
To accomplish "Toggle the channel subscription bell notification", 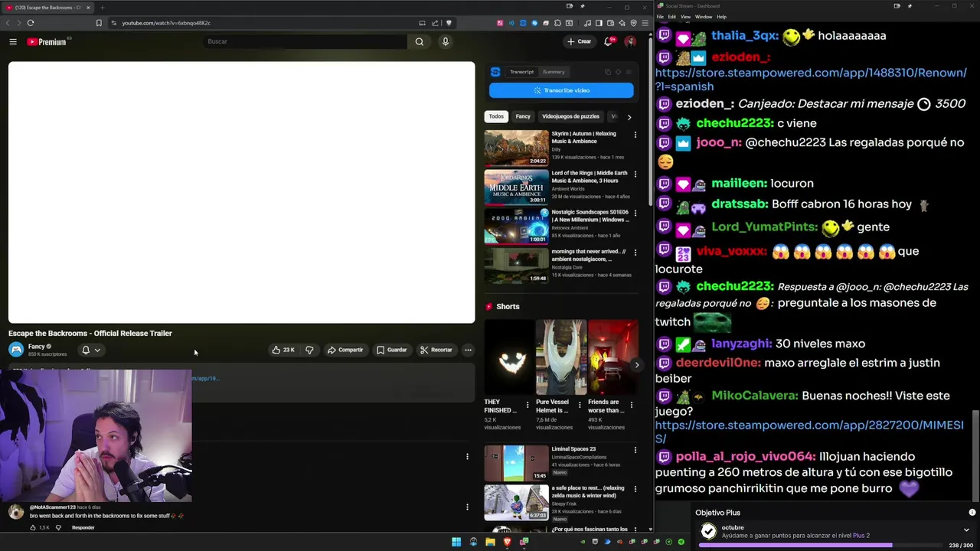I will [x=91, y=350].
